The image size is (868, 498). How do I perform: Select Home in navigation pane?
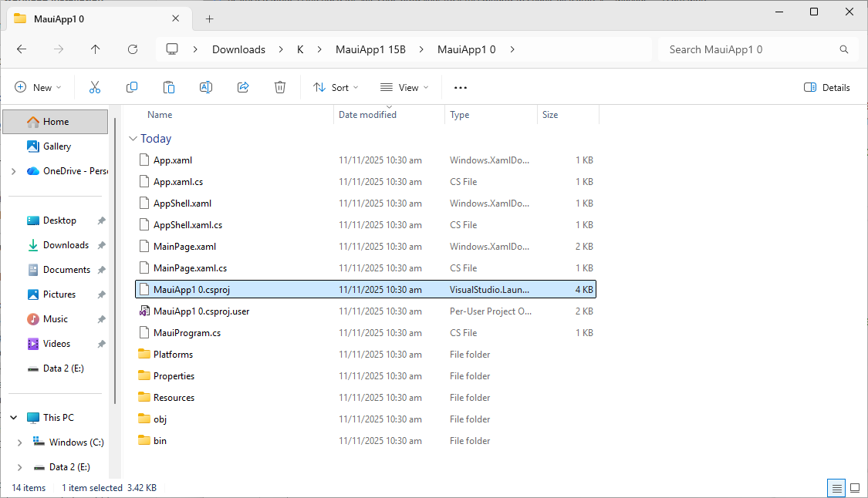(x=56, y=122)
